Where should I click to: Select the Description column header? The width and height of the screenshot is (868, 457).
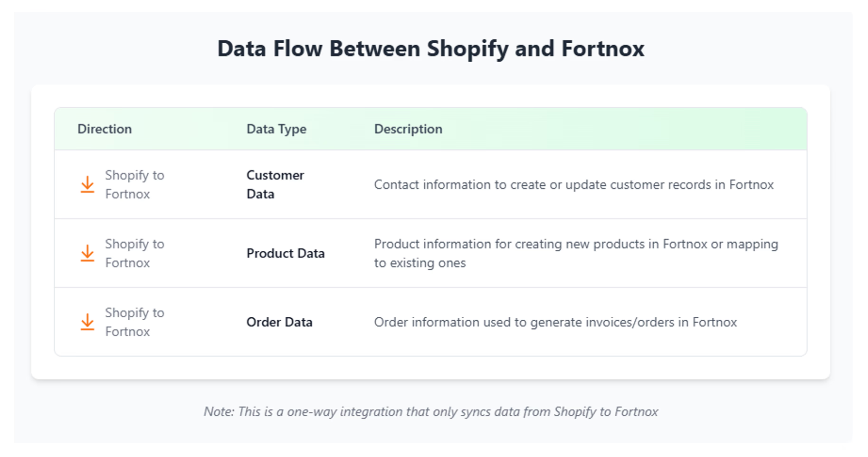[408, 129]
